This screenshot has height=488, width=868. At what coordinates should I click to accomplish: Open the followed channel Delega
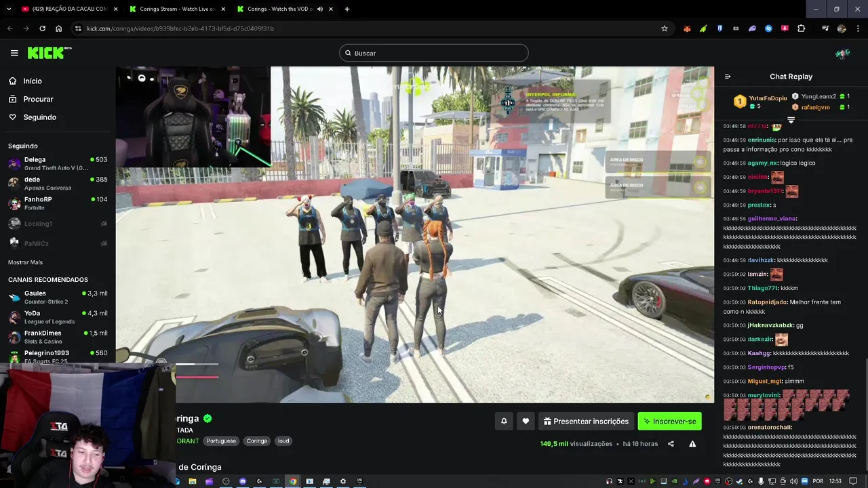coord(58,163)
